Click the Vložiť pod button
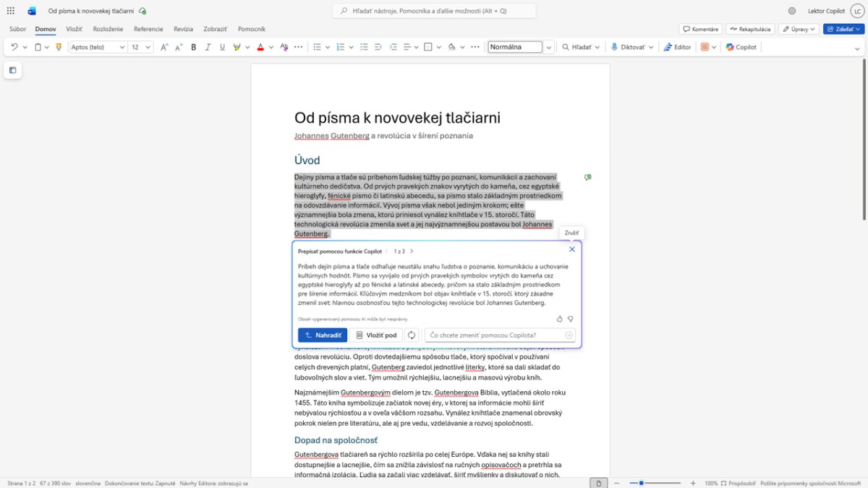 point(376,335)
